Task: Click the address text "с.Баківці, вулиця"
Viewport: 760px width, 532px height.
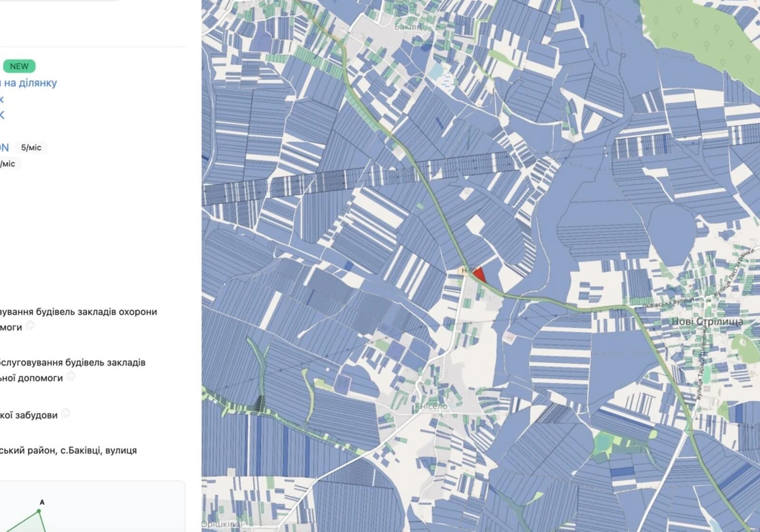Action: pos(99,450)
